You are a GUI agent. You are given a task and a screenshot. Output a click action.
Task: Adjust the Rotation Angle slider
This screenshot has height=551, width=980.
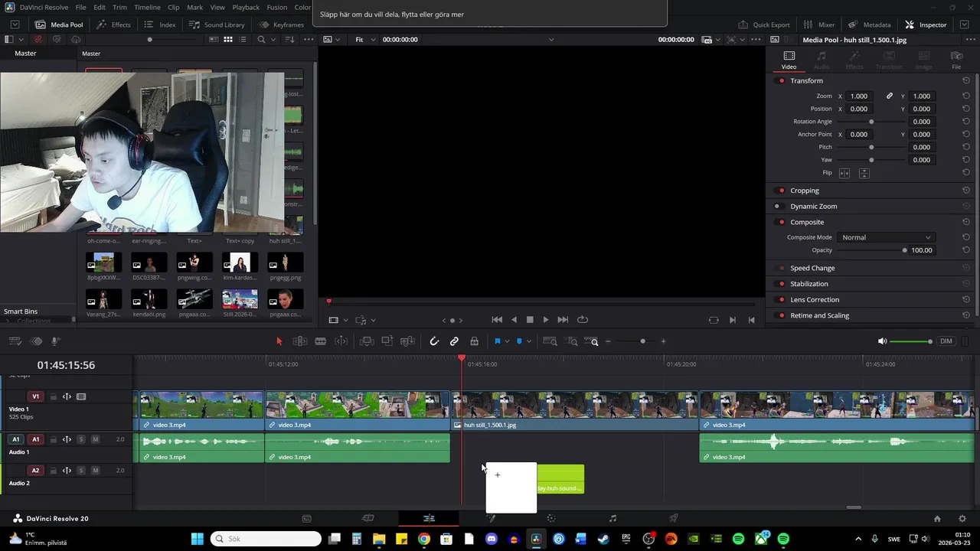click(871, 122)
